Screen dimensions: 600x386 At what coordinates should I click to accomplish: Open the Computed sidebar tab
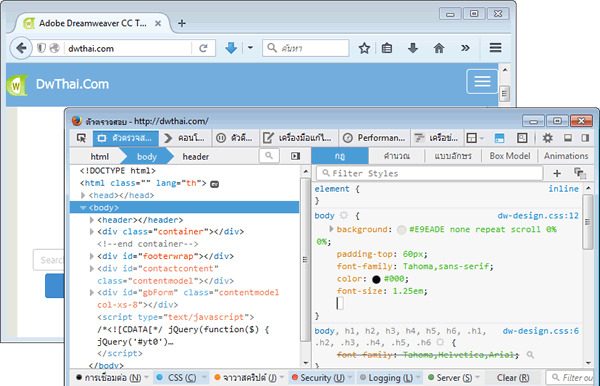(x=396, y=156)
